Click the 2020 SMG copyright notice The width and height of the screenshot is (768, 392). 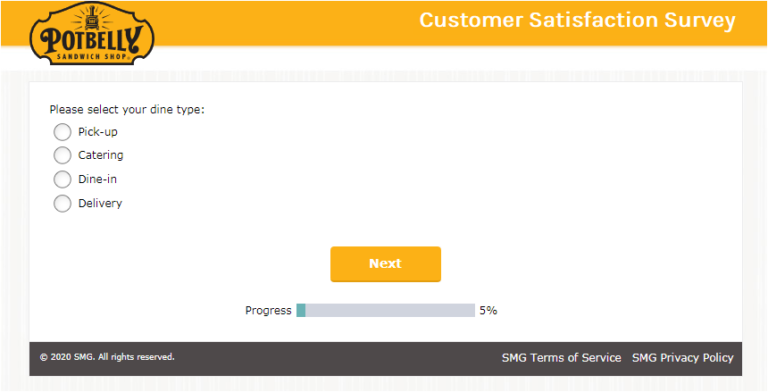[107, 357]
